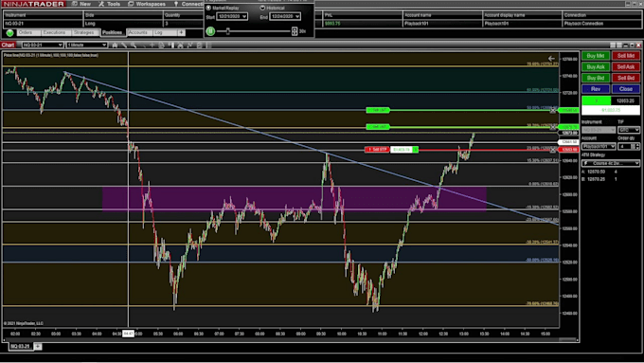Open the Workspaces menu
Viewport: 644px width, 363px height.
(147, 4)
